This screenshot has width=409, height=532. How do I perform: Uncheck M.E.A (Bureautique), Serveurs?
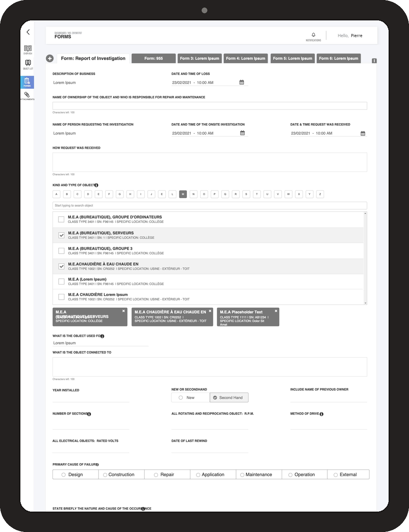61,235
